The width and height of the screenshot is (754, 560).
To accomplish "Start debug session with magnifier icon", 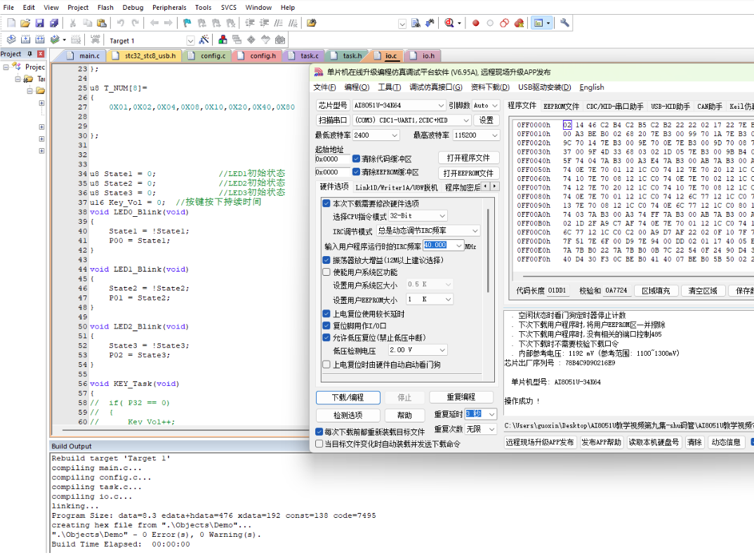I will pos(450,23).
